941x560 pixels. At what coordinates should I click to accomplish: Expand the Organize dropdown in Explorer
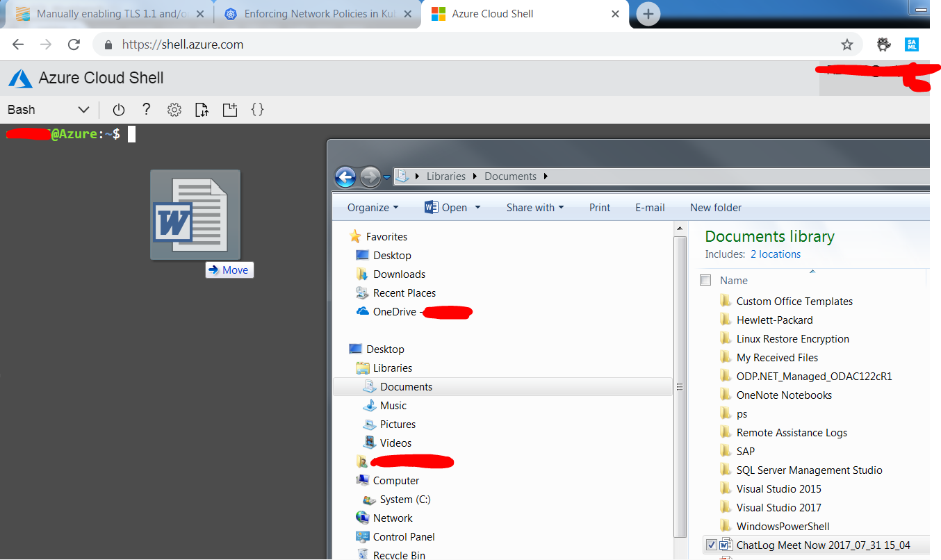point(373,207)
